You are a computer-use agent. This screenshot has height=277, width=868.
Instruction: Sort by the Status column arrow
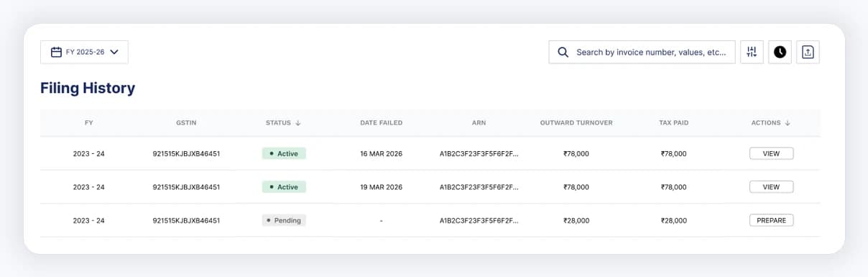tap(298, 123)
